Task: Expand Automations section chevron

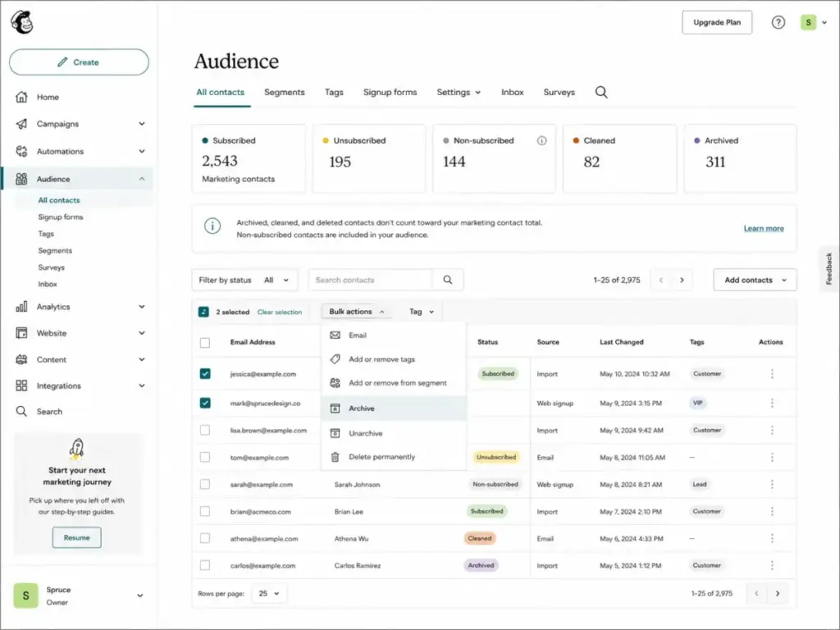Action: (x=141, y=151)
